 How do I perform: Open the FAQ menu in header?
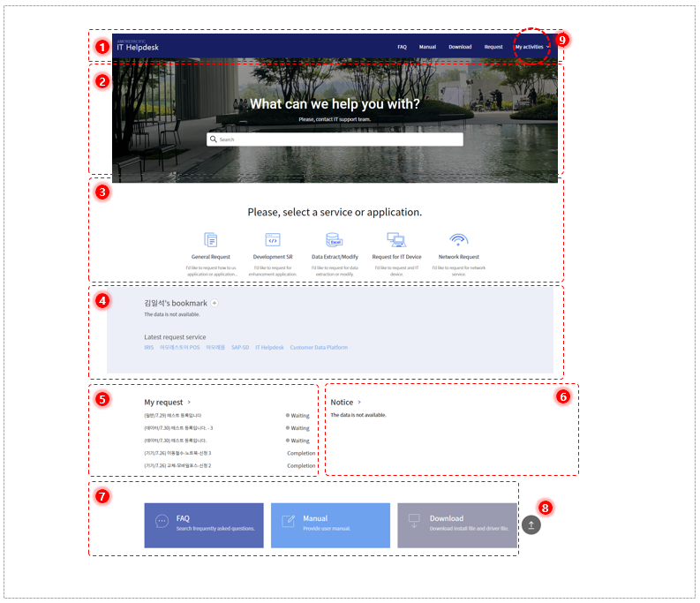[402, 47]
